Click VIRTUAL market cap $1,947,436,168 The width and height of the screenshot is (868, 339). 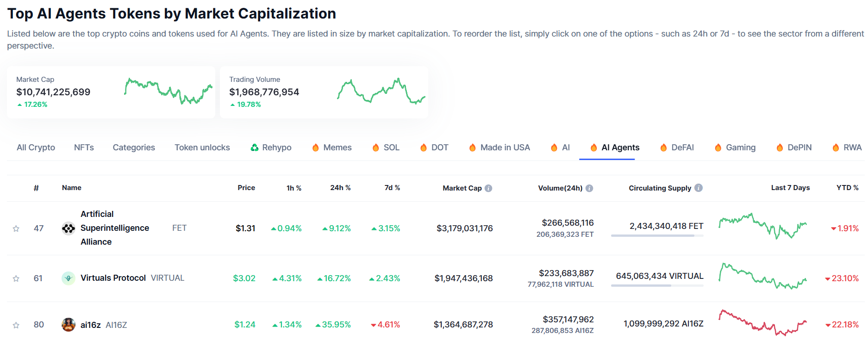463,278
